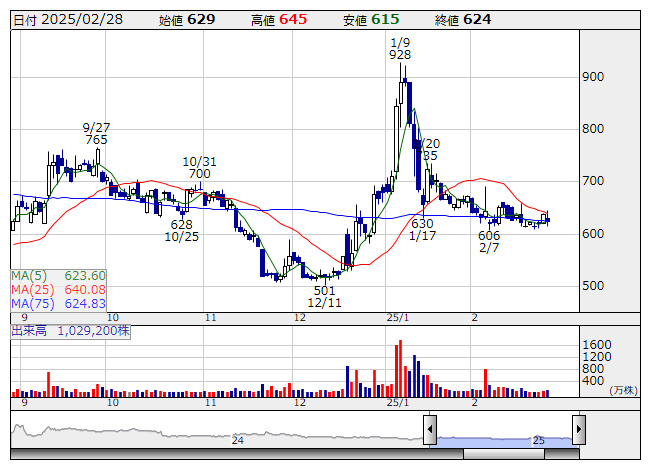Click the 12/11 low label 501
This screenshot has height=470, width=653.
325,290
